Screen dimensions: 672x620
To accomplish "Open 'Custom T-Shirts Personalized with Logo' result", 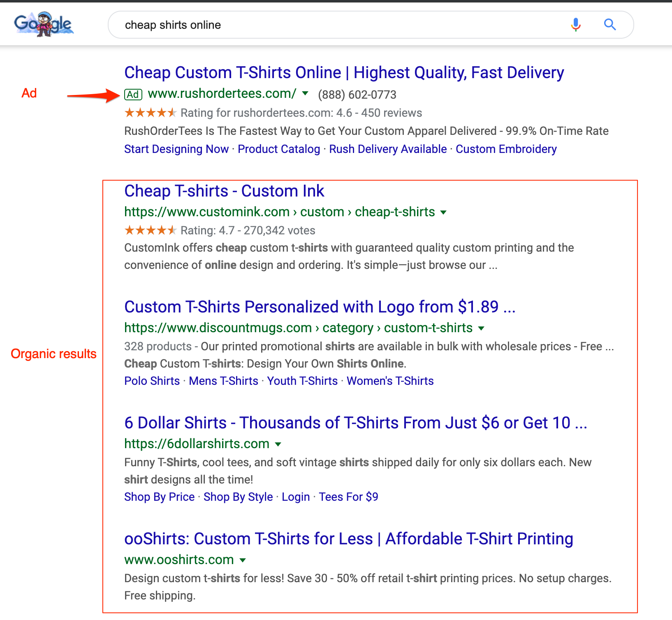I will coord(320,307).
